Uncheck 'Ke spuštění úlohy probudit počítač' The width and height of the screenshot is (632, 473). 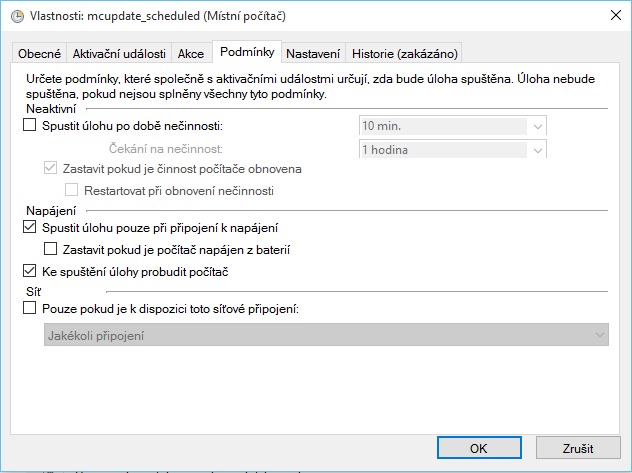(x=28, y=271)
